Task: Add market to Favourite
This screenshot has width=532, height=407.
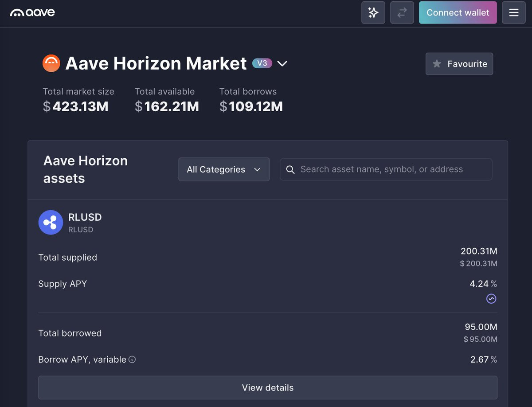Action: pos(459,64)
